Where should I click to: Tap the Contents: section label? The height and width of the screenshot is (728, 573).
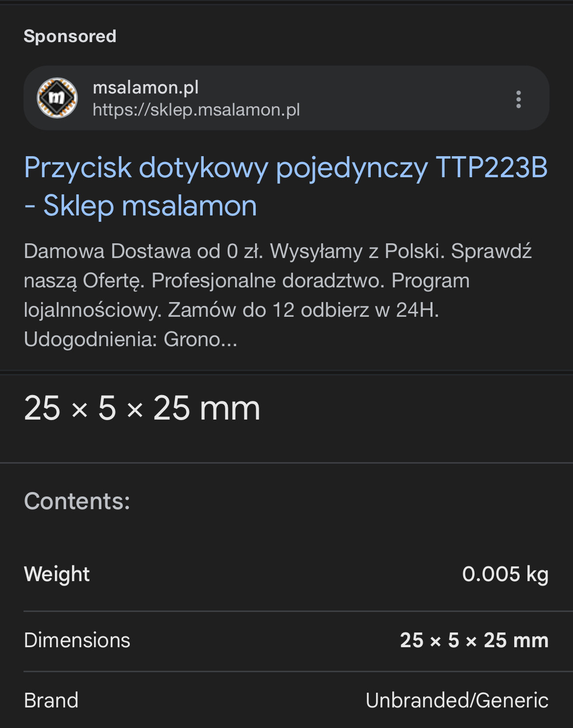pos(77,501)
